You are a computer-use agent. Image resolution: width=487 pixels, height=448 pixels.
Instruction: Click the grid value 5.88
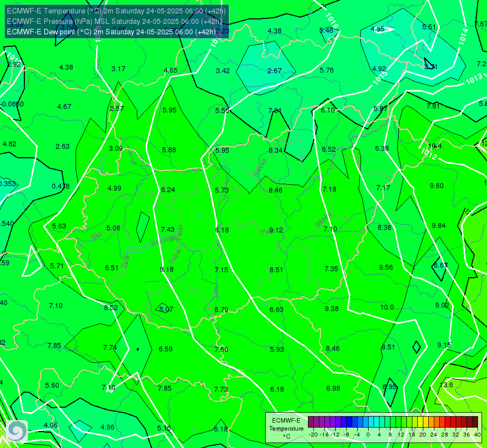[x=169, y=150]
